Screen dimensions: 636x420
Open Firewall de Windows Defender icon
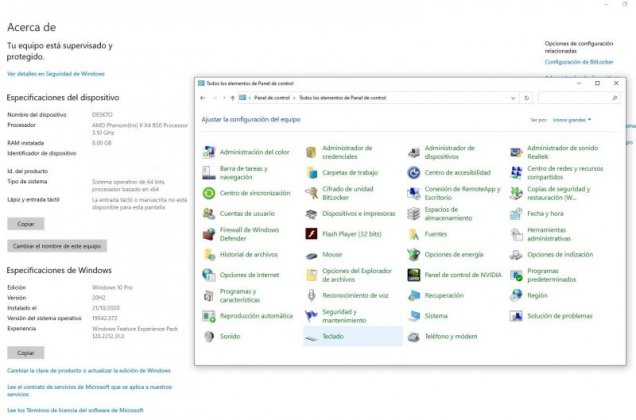click(x=209, y=234)
